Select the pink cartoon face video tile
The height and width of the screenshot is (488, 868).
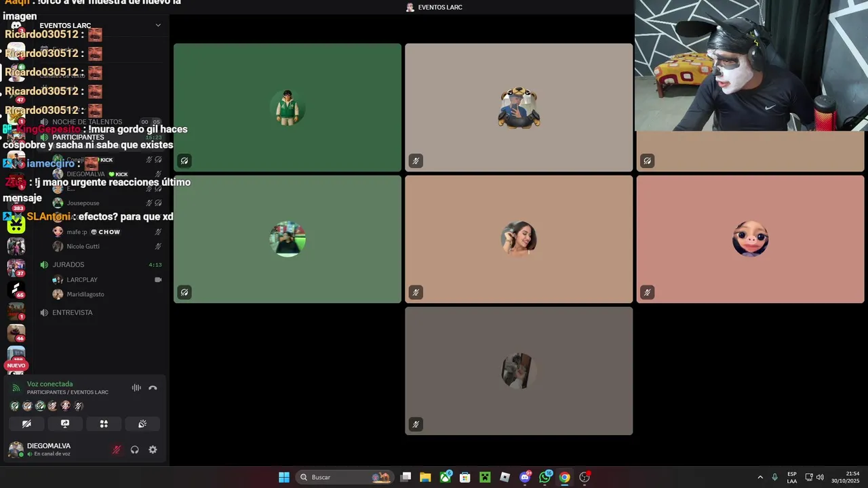click(750, 239)
